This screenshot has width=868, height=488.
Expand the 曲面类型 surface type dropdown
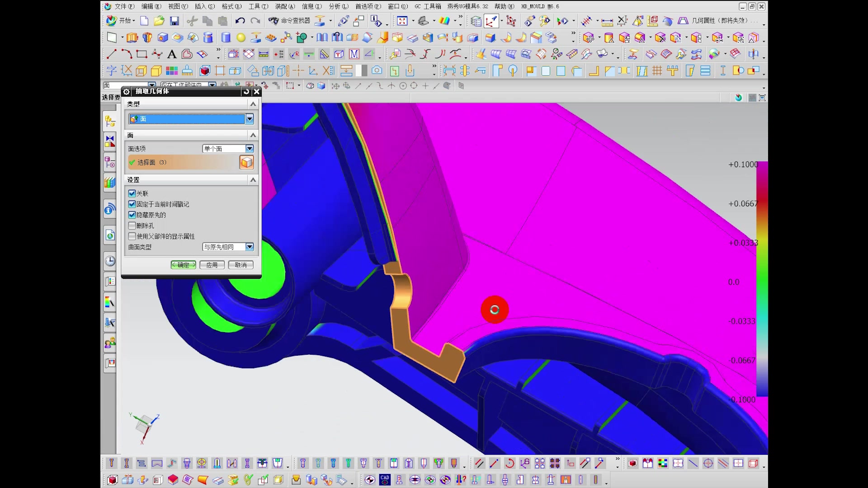(250, 247)
